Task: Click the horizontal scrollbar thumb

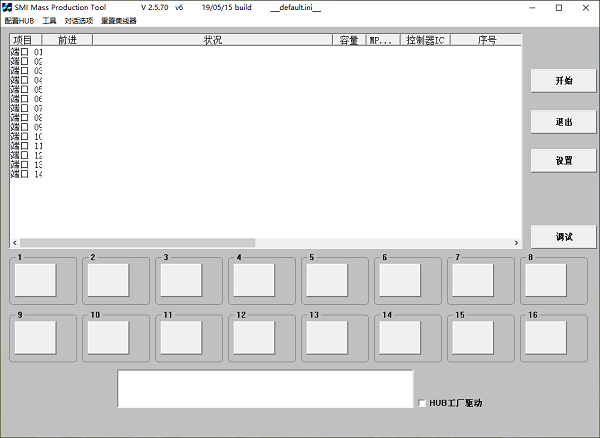Action: (137, 243)
